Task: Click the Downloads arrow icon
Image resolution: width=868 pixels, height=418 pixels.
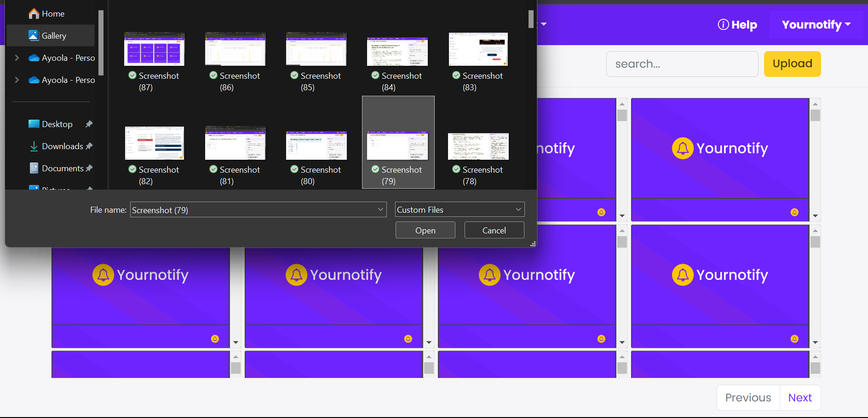Action: [x=34, y=146]
